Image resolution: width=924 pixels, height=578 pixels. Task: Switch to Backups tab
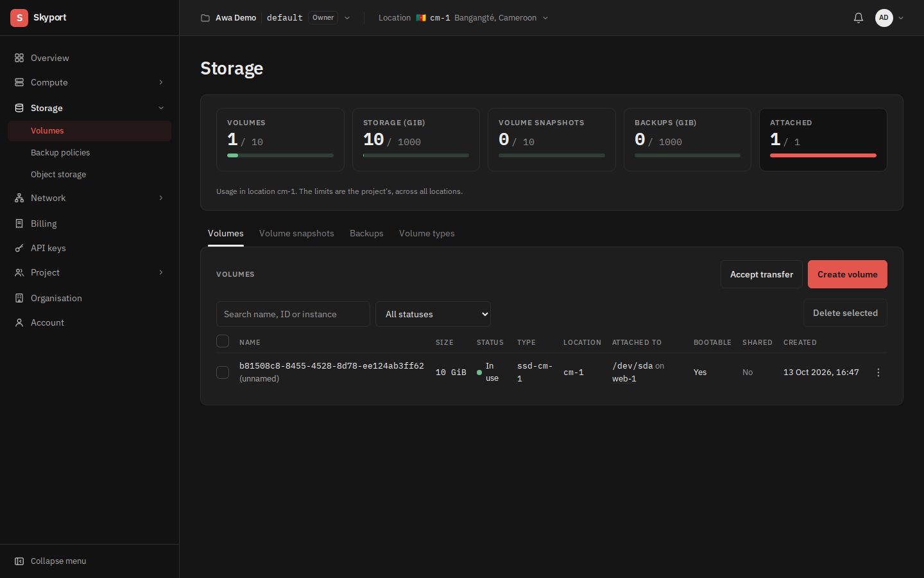tap(366, 233)
